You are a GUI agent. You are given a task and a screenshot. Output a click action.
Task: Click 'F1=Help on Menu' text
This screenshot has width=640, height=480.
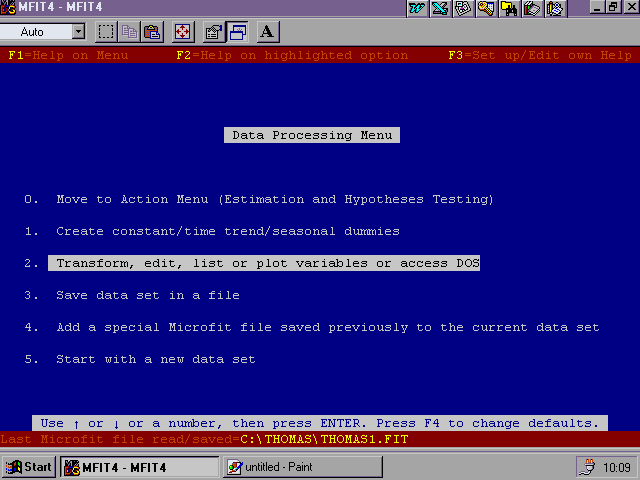(68, 55)
